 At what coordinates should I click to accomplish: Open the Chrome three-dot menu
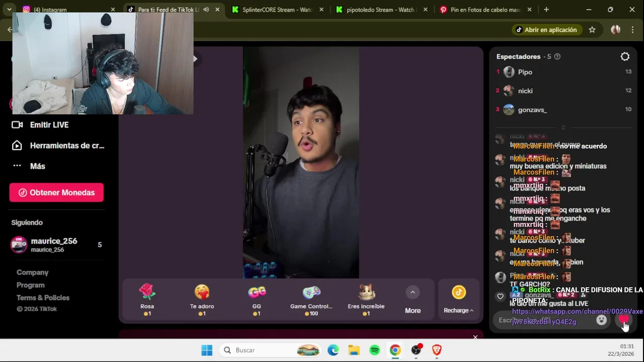click(632, 30)
